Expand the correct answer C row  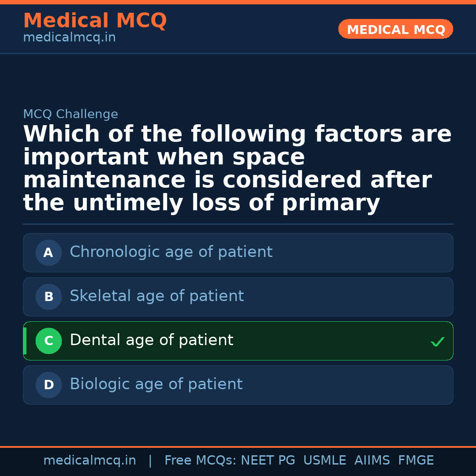point(238,341)
